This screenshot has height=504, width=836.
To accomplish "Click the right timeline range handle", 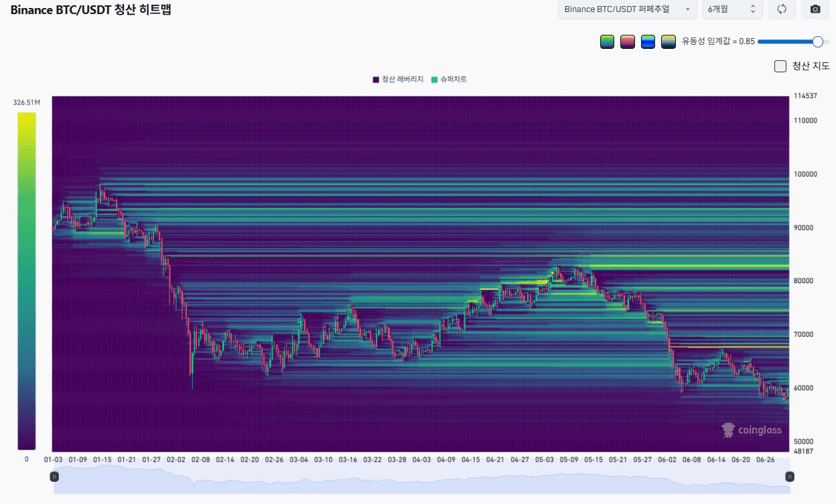I will [x=790, y=477].
